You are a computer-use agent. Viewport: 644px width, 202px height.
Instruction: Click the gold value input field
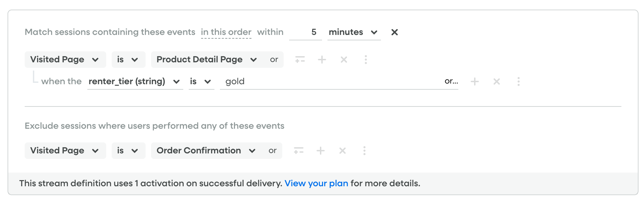(329, 81)
